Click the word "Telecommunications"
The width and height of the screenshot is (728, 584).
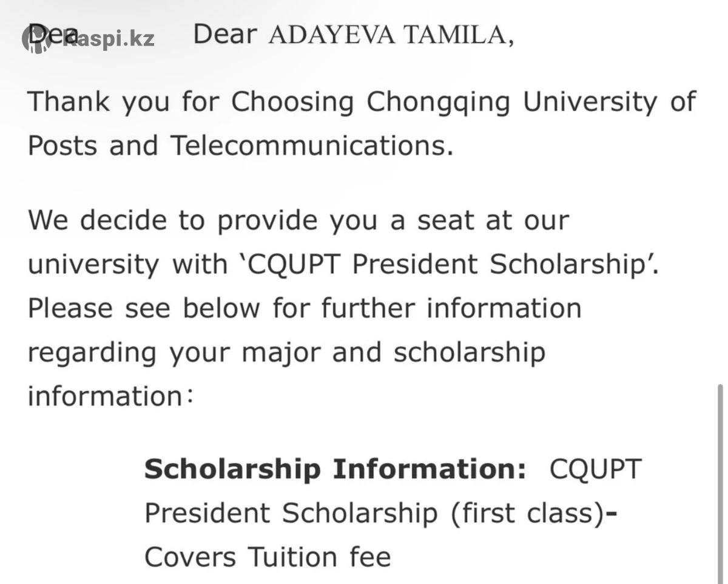[311, 146]
